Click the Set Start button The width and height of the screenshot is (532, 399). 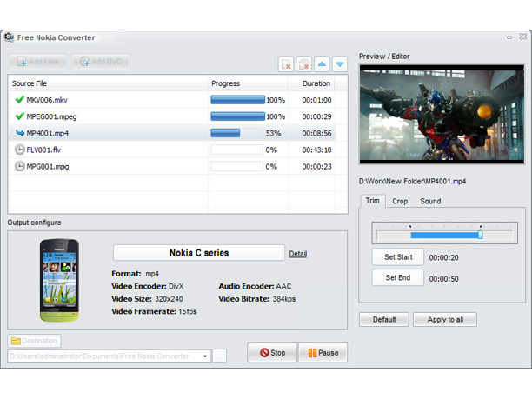(398, 256)
